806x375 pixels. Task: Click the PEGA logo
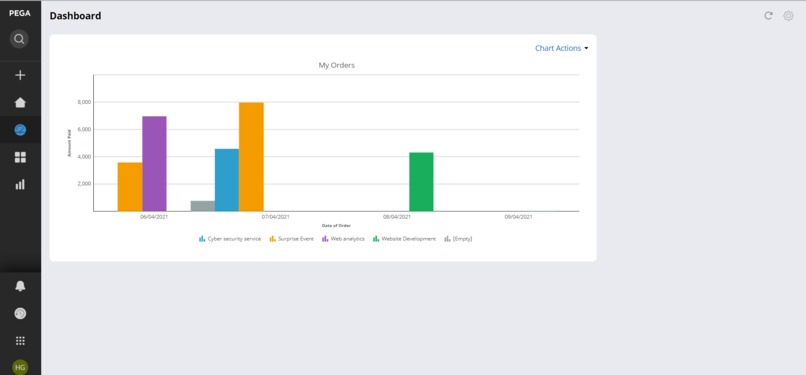click(x=20, y=13)
